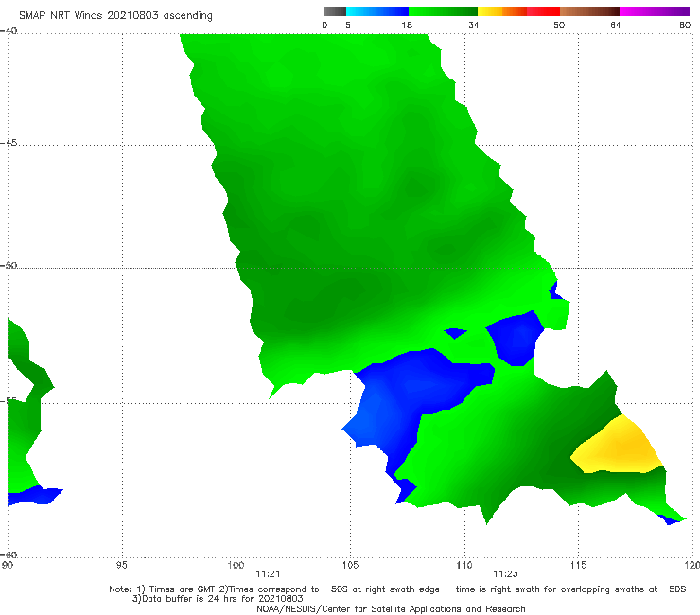Viewport: 700px width, 615px height.
Task: Click the yellow-orange segment of color bar
Action: pos(502,11)
